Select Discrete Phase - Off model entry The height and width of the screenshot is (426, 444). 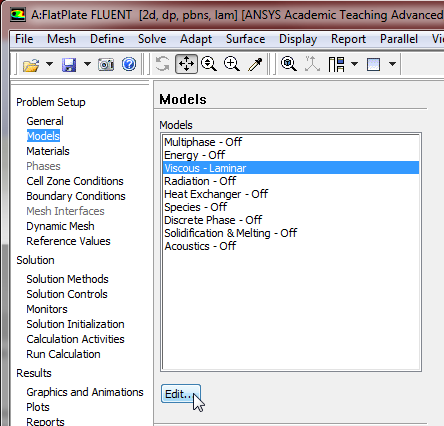(291, 220)
